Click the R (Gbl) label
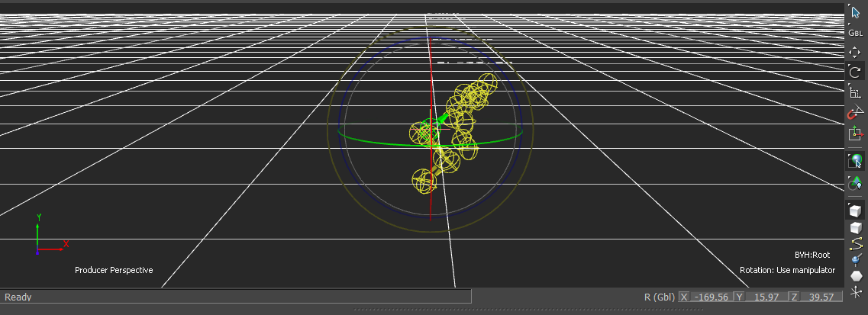868x315 pixels. [x=660, y=297]
